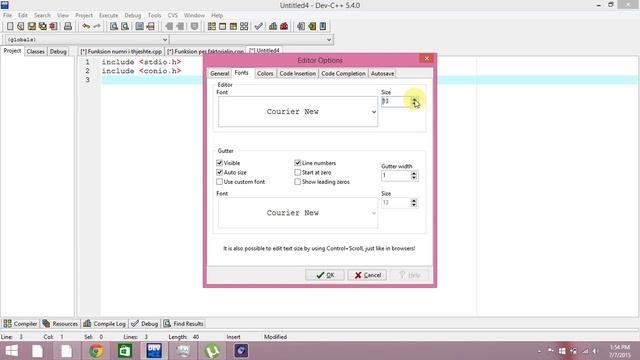
Task: Close the Editor Options dialog
Action: (x=427, y=59)
